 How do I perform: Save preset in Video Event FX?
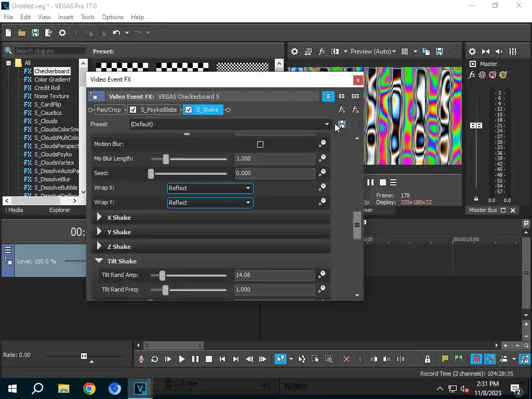coord(342,124)
